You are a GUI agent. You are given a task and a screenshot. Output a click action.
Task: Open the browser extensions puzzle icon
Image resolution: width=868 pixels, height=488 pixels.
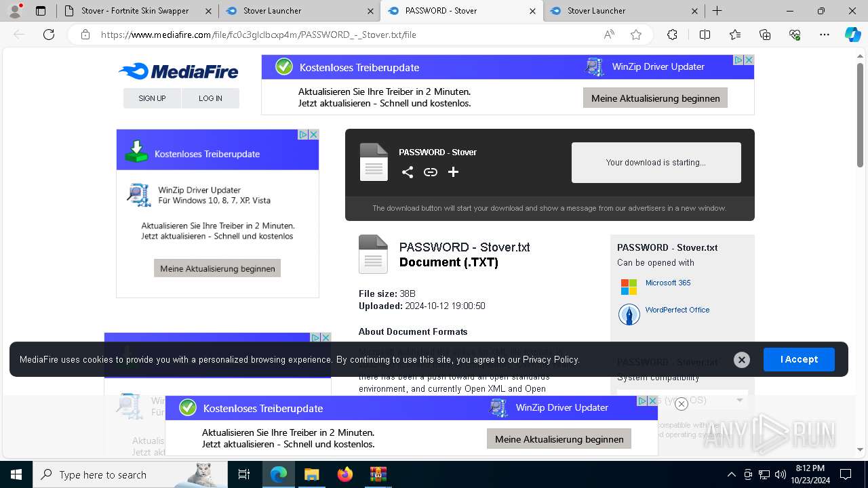tap(672, 35)
